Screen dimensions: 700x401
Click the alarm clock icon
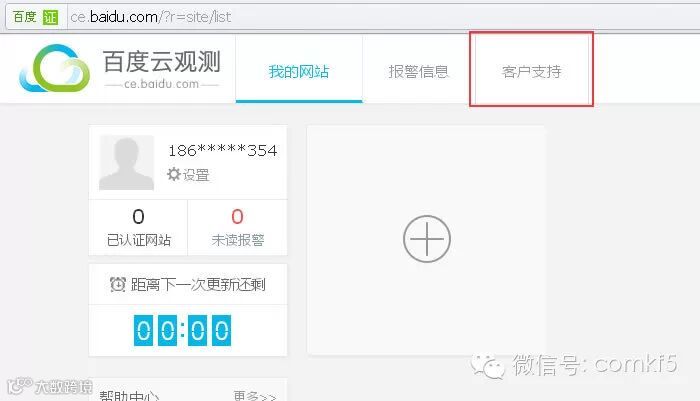click(118, 284)
